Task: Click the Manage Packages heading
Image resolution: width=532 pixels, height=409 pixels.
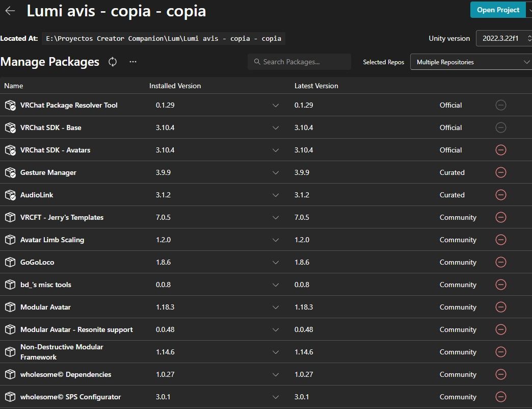Action: pyautogui.click(x=50, y=62)
